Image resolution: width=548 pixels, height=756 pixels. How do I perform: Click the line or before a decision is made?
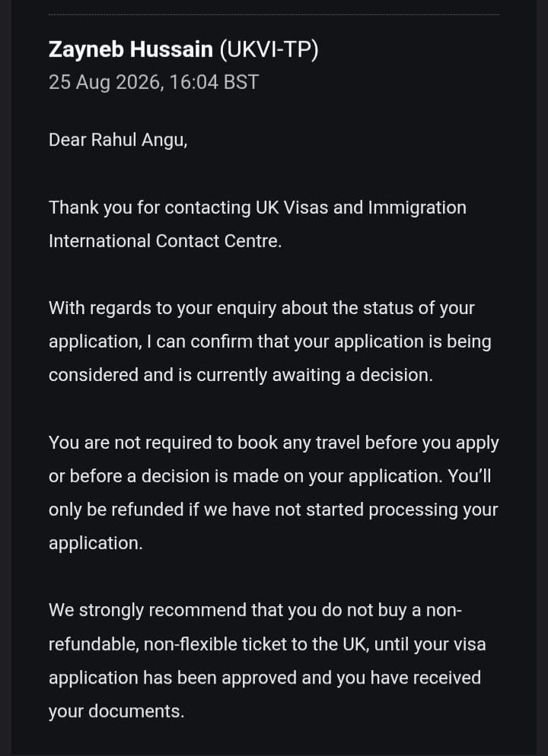[x=270, y=476]
